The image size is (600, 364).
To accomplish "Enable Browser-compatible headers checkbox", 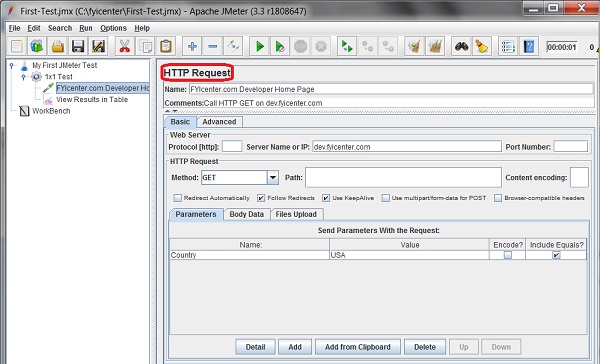I will pos(498,198).
